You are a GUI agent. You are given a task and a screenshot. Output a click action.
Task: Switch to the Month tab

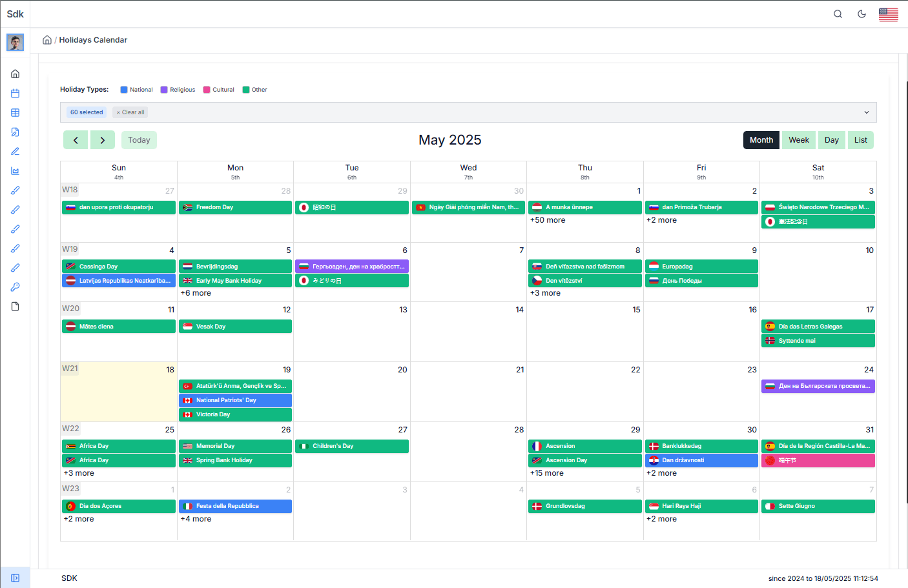pyautogui.click(x=761, y=139)
